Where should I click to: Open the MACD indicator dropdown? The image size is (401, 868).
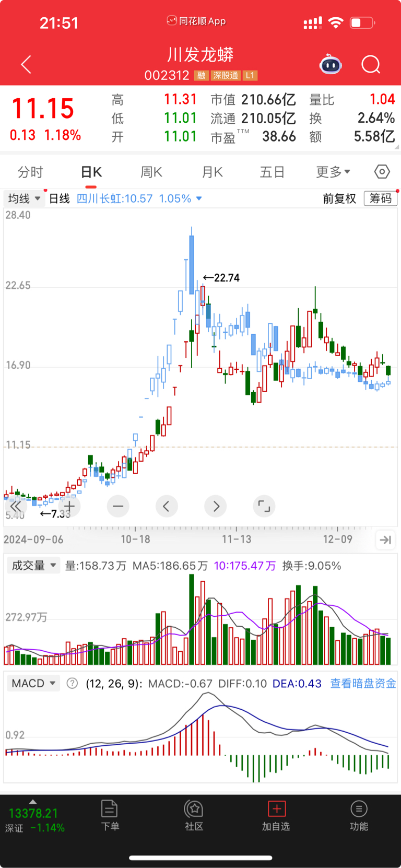tap(33, 683)
